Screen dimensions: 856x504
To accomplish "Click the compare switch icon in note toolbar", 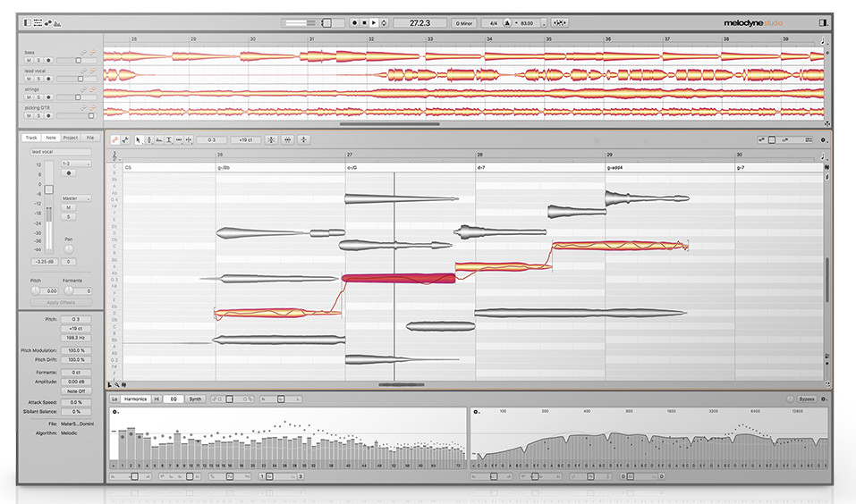I will [125, 140].
